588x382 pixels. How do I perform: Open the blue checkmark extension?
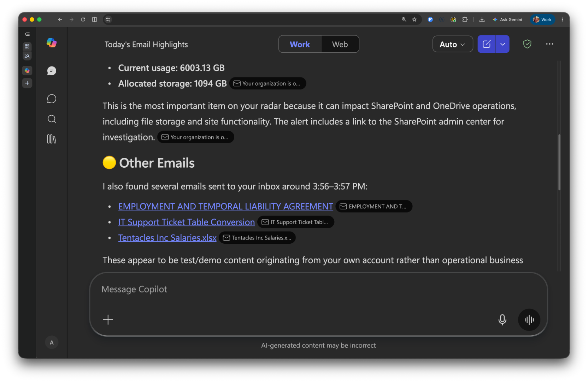pos(430,20)
